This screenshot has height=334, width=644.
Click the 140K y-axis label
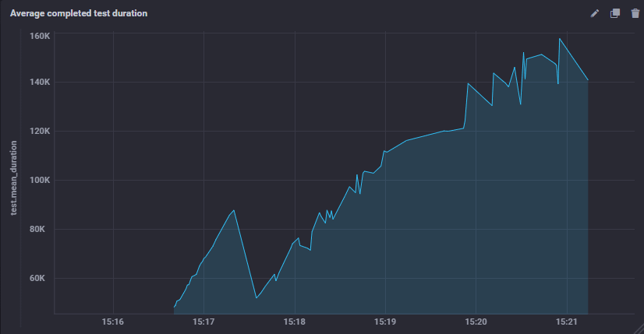click(x=40, y=82)
